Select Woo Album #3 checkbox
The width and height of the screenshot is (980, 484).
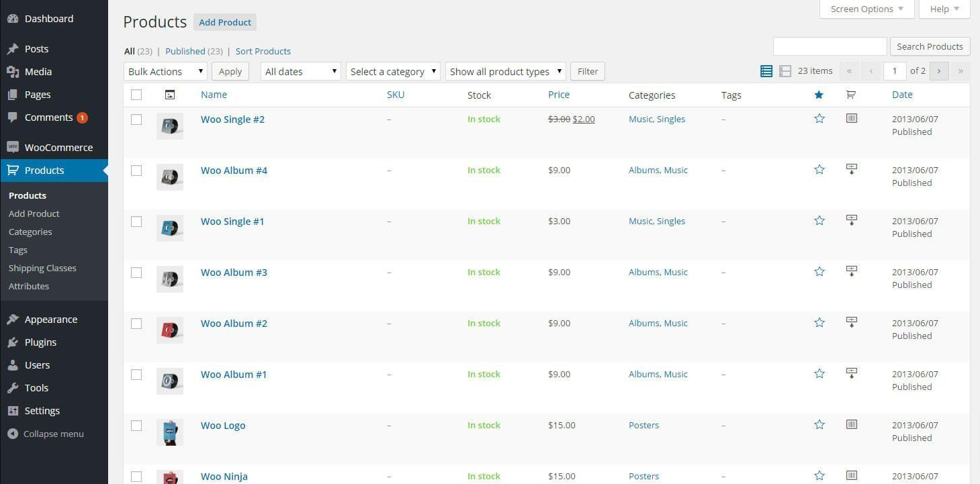click(x=136, y=273)
